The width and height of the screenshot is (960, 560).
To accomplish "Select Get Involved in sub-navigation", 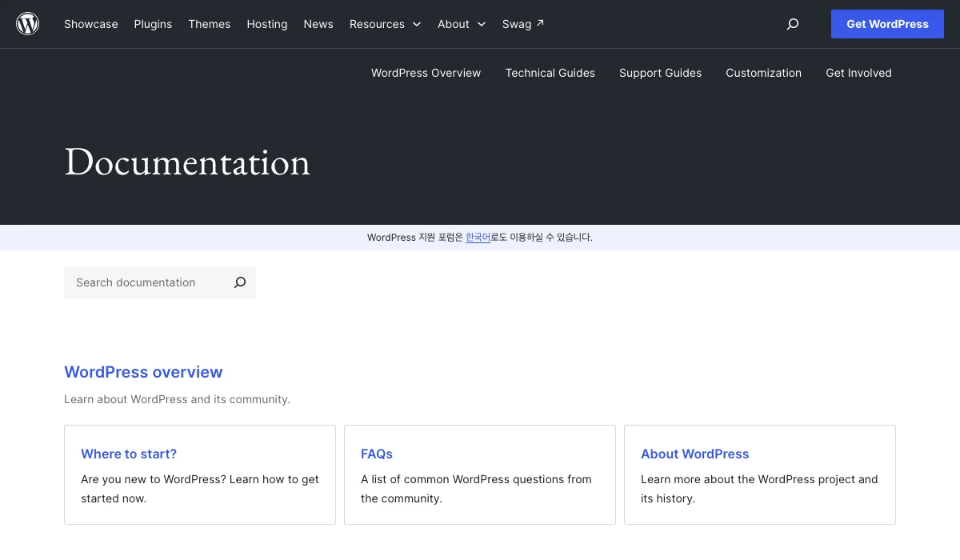I will click(859, 73).
